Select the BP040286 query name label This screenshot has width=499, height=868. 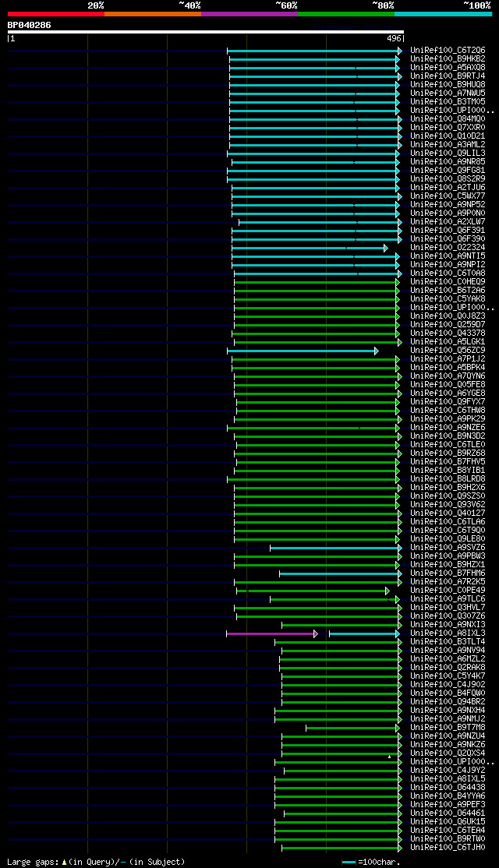pos(30,25)
